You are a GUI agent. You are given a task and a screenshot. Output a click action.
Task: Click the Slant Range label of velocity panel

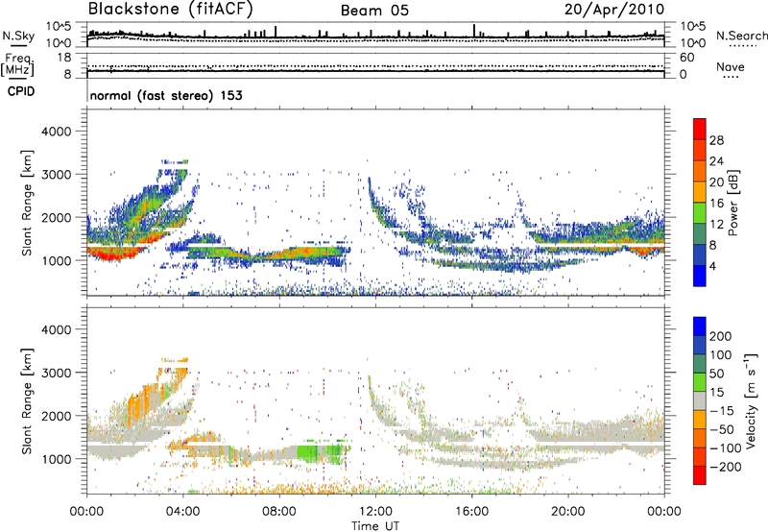tap(27, 400)
